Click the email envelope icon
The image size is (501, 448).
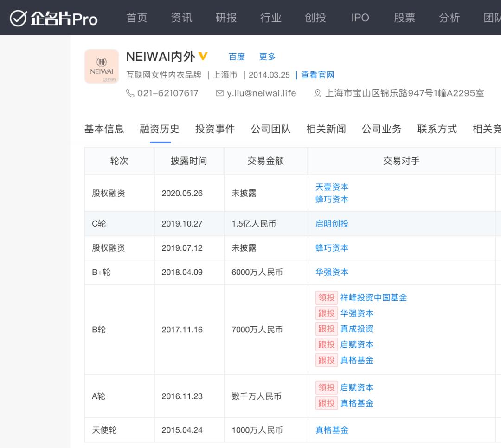coord(220,93)
